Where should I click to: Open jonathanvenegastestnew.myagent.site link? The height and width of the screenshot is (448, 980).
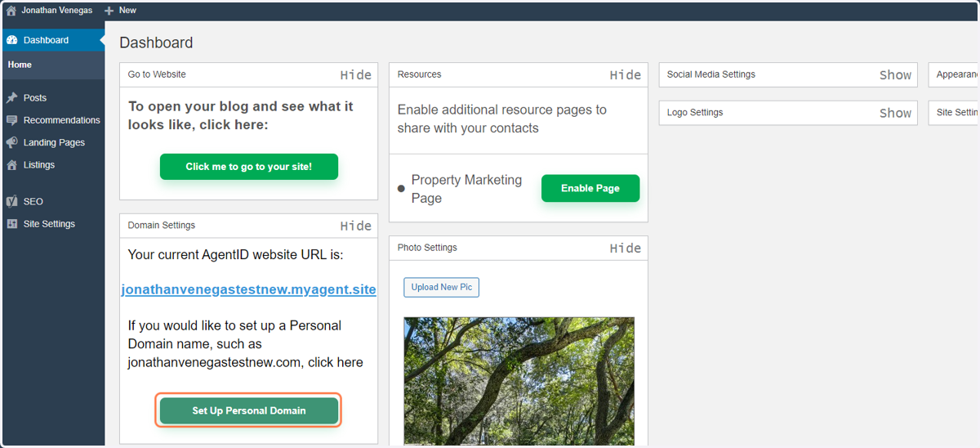(x=249, y=289)
